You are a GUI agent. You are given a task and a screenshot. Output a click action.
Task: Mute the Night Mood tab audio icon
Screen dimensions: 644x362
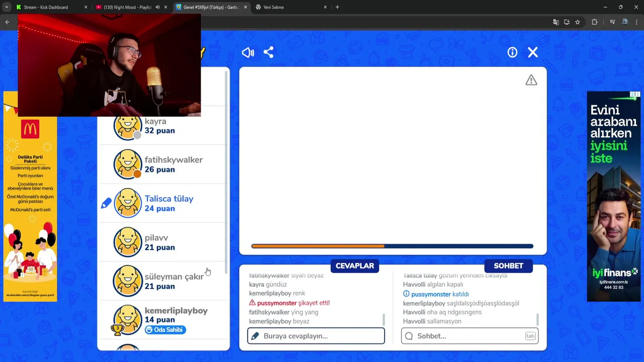tap(157, 7)
